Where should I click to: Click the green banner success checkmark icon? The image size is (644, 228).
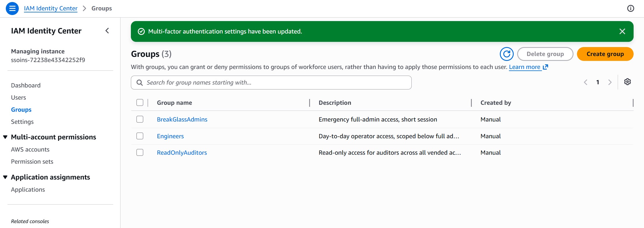point(141,31)
